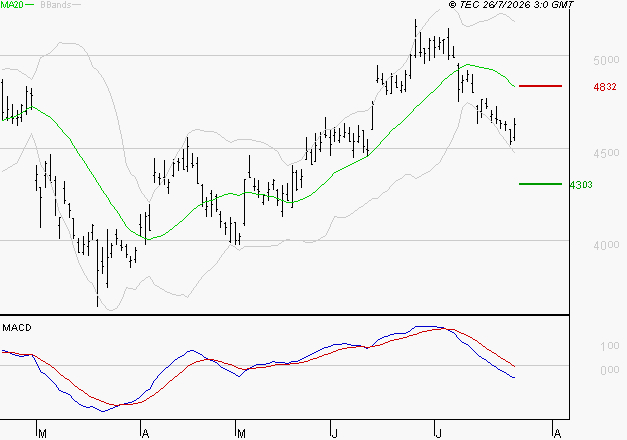Click the TEC copyright timestamp text

(x=511, y=5)
